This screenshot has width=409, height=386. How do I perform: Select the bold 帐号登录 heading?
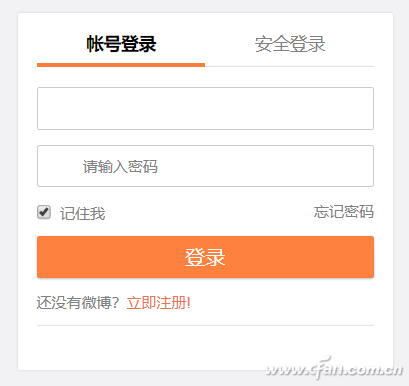pos(121,44)
